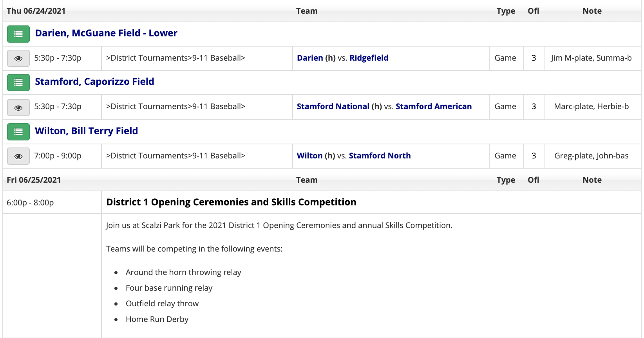Open the Darien team link
The image size is (644, 338).
tap(310, 58)
